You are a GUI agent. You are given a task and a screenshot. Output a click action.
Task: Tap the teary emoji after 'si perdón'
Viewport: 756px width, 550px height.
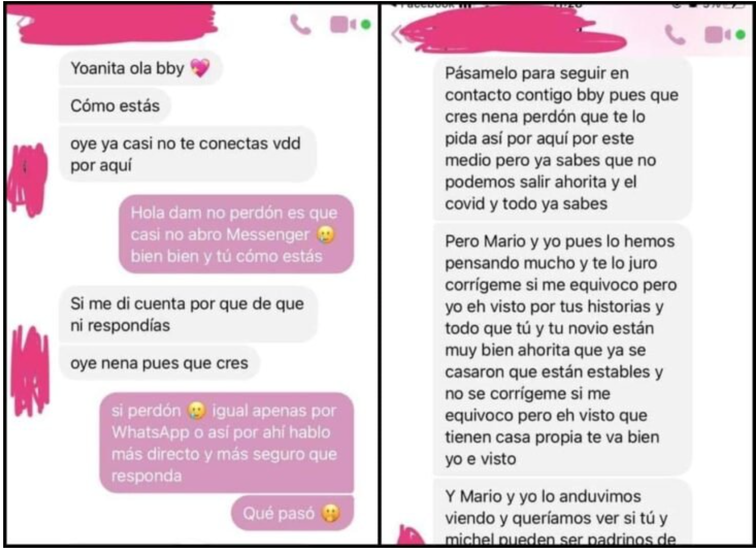tap(196, 410)
